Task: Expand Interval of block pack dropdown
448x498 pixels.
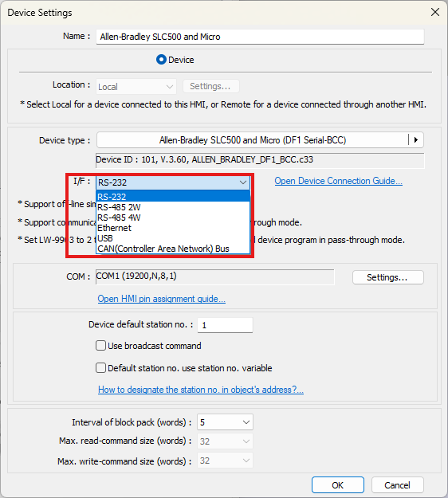Action: [225, 422]
